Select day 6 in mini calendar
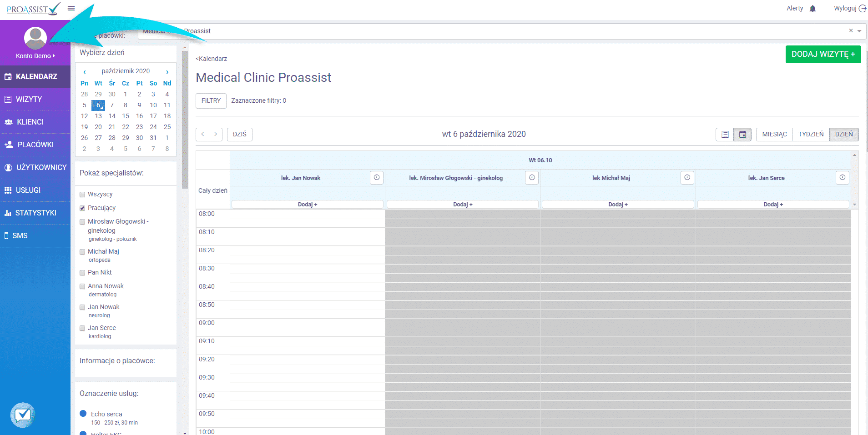Image resolution: width=868 pixels, height=435 pixels. coord(98,105)
